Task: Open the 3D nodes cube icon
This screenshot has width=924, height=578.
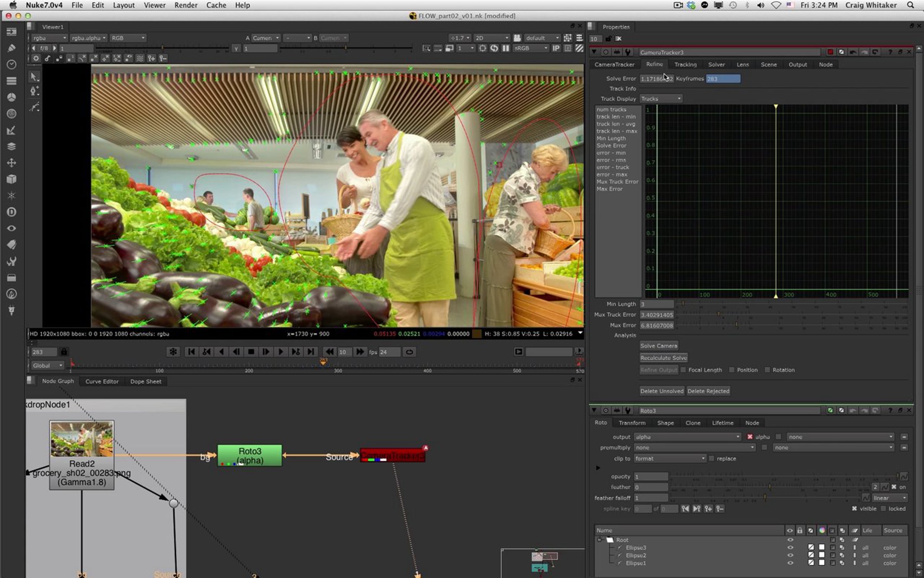Action: pos(12,179)
